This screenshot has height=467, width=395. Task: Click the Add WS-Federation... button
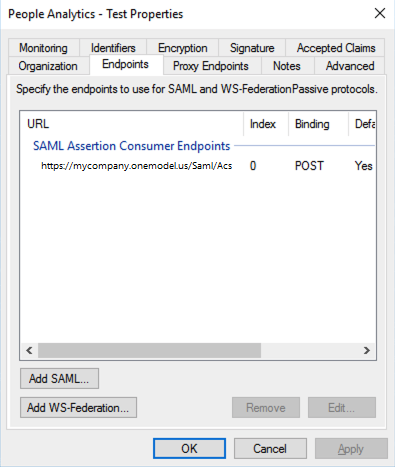78,407
